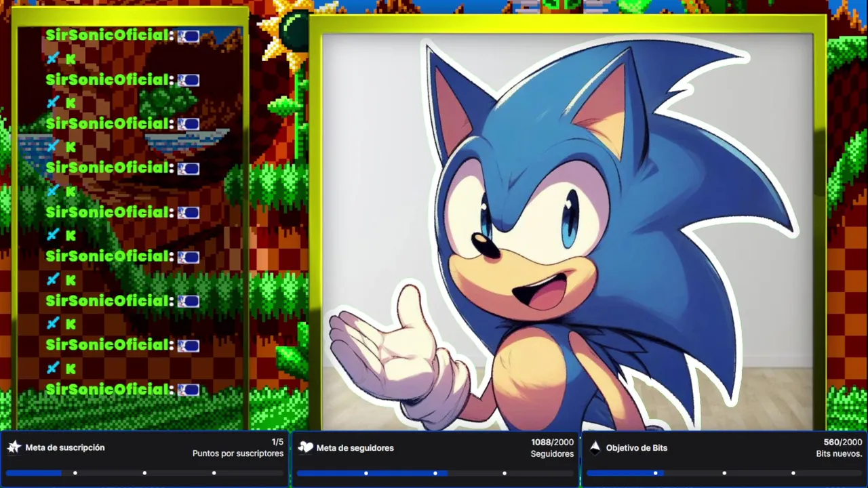Click the star icon beside Meta de suscripción

point(14,447)
